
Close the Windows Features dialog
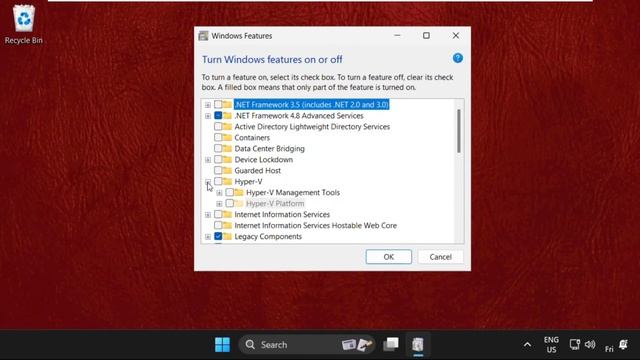pos(456,36)
